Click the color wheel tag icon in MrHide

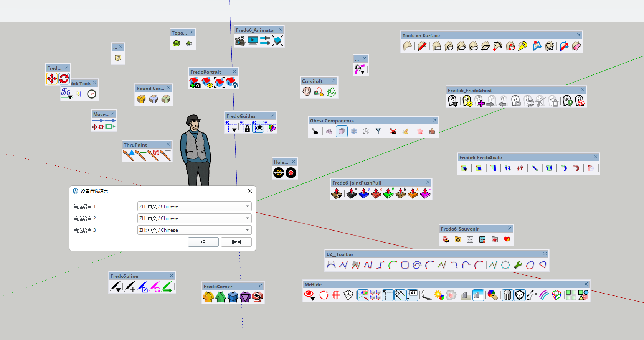[x=492, y=295]
